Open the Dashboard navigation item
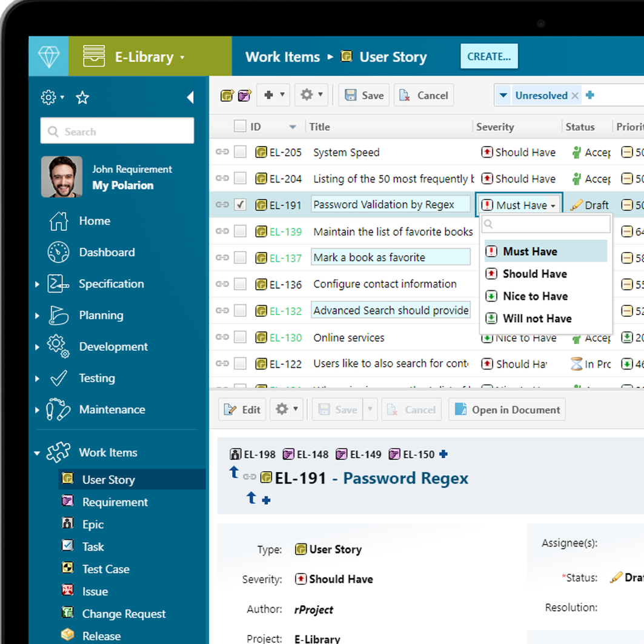Screen dimensions: 644x644 (x=107, y=252)
